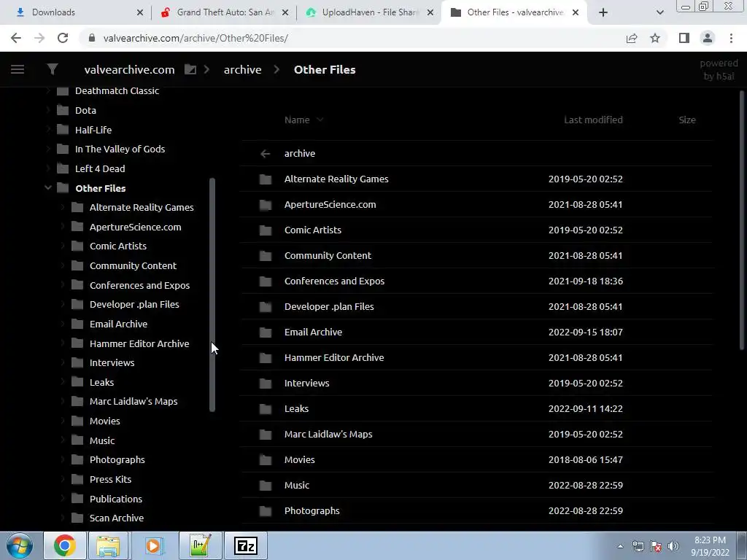Click the root folder icon beside valvearchive.com
The width and height of the screenshot is (747, 560).
click(190, 69)
